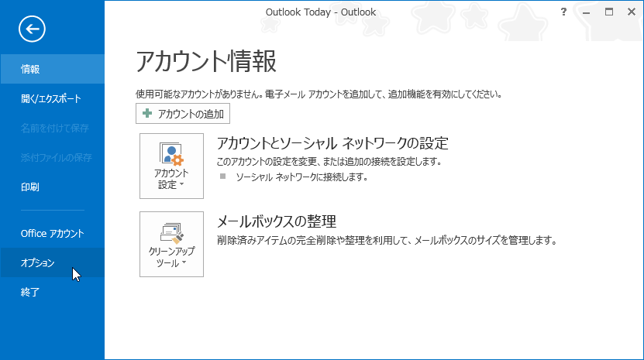The width and height of the screenshot is (644, 360).
Task: Click heading アカウントとソーシャル ネットワークの設定
Action: pos(332,143)
